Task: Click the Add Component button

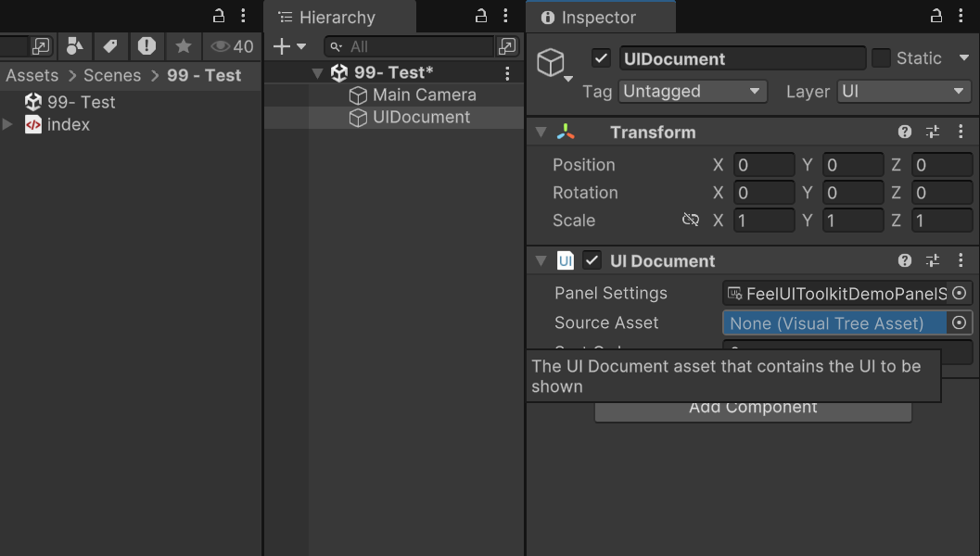Action: (753, 411)
